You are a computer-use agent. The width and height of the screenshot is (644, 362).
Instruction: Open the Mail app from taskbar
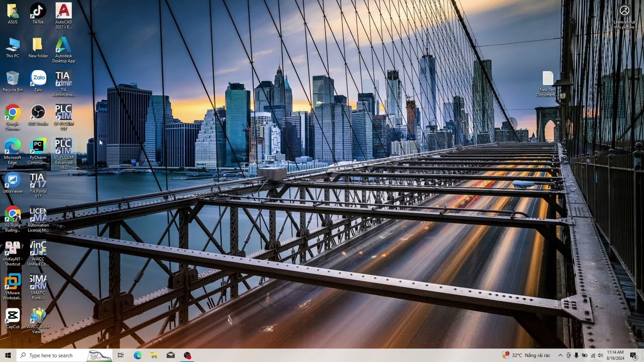click(x=171, y=355)
